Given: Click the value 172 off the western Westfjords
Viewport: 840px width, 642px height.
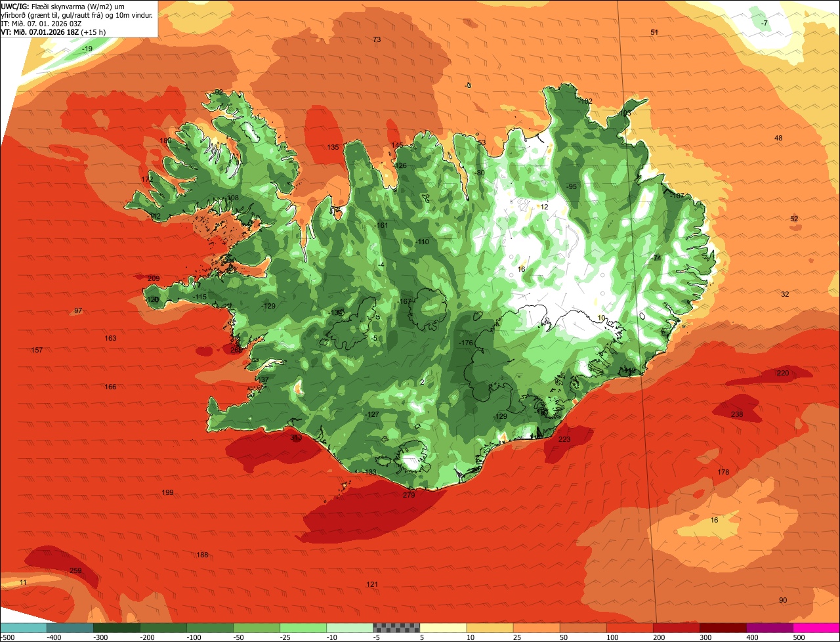Looking at the screenshot, I should [x=147, y=179].
